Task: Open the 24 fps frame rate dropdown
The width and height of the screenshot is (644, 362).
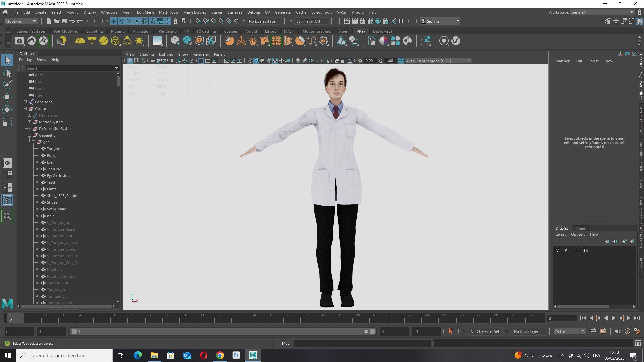Action: click(x=569, y=331)
